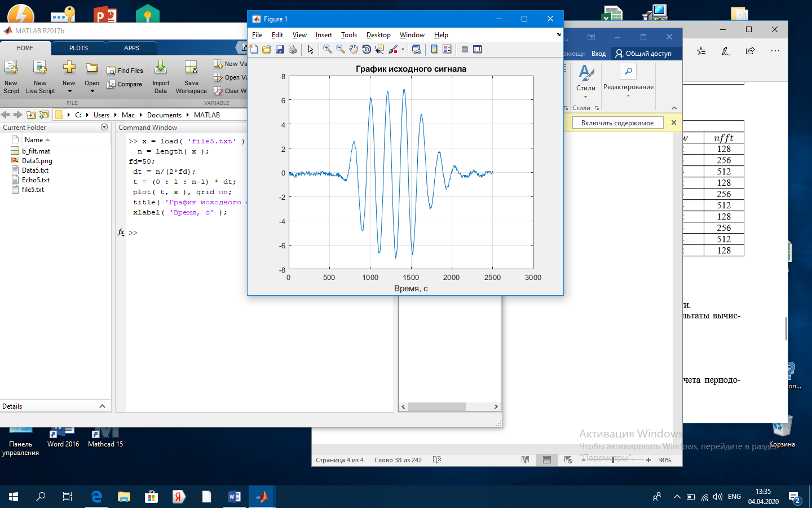
Task: Pick the Data Cursor tool
Action: click(379, 50)
